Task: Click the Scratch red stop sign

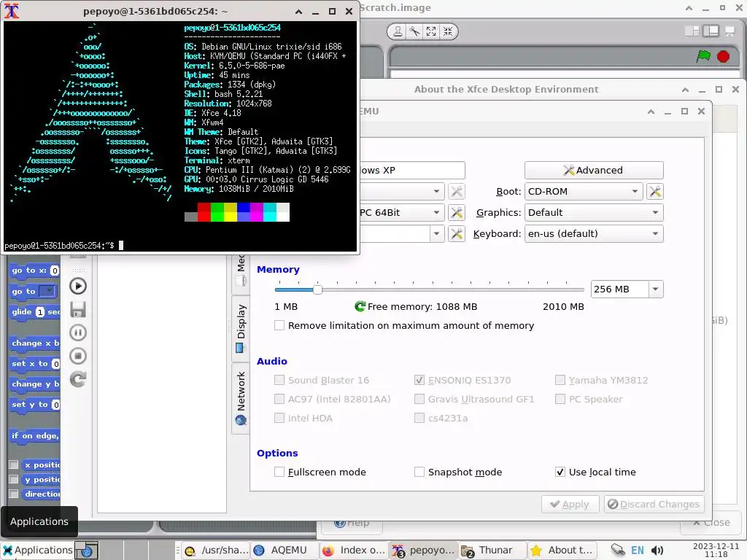Action: (723, 56)
